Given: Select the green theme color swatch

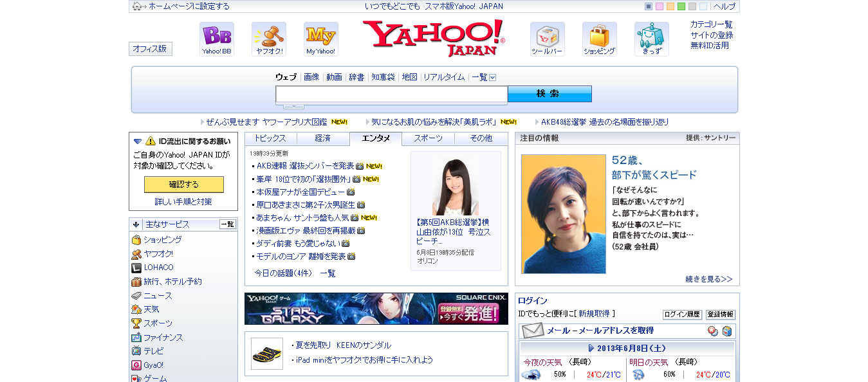Looking at the screenshot, I should 681,6.
